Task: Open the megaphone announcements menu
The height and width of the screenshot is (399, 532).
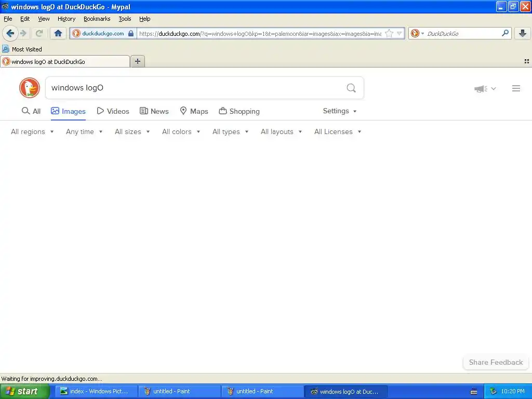Action: 485,88
